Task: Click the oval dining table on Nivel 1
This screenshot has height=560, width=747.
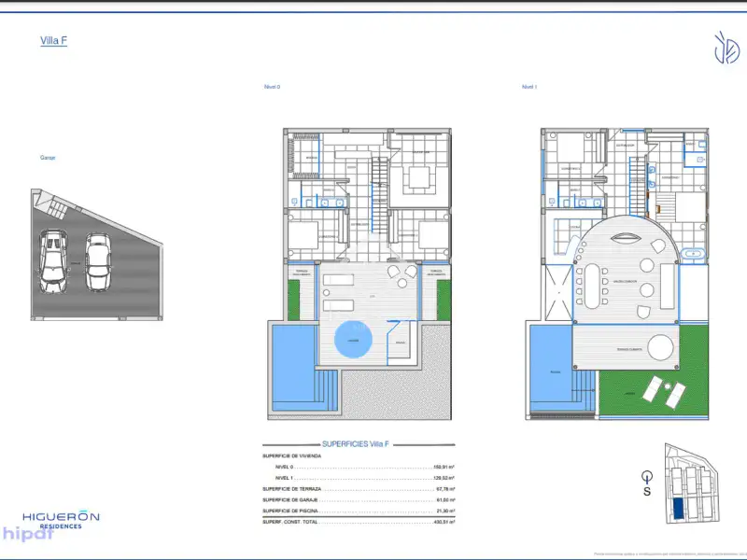Action: coord(593,285)
